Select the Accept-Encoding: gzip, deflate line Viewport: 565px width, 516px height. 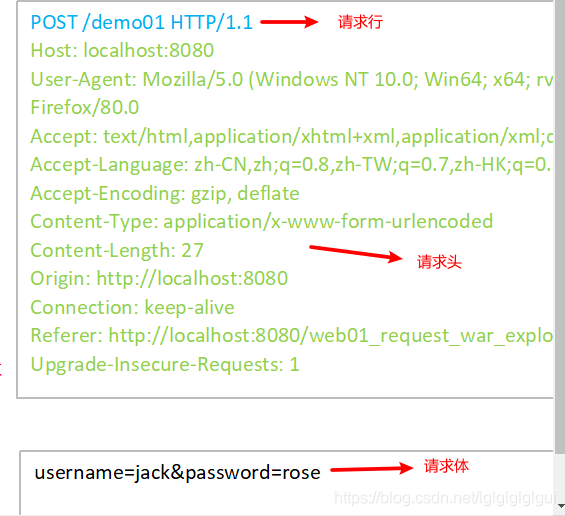(165, 194)
